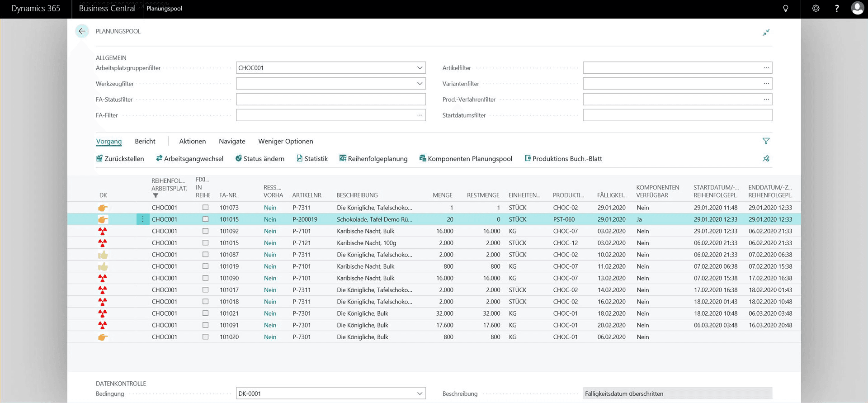The width and height of the screenshot is (868, 403).
Task: Open Reihenfolgeplanung
Action: [x=374, y=159]
